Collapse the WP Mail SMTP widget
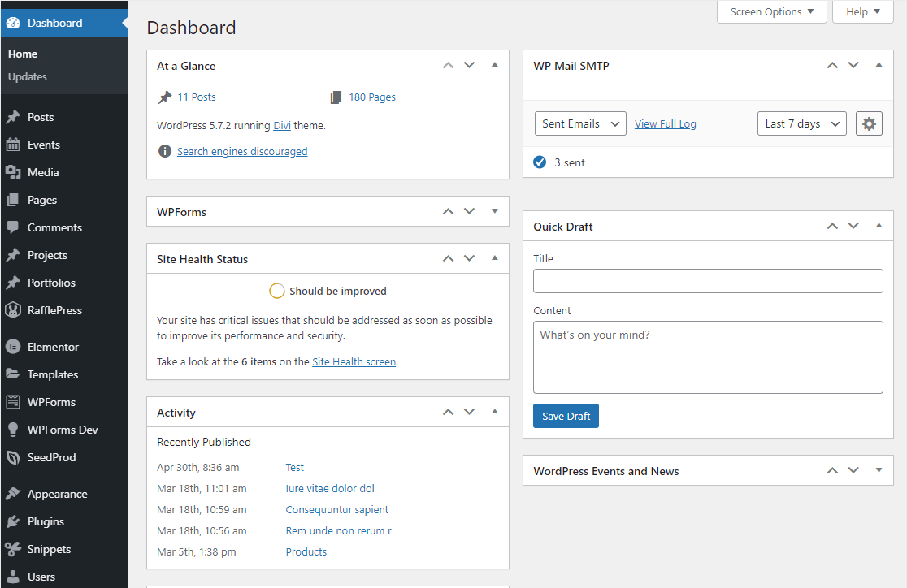907x588 pixels. [879, 65]
